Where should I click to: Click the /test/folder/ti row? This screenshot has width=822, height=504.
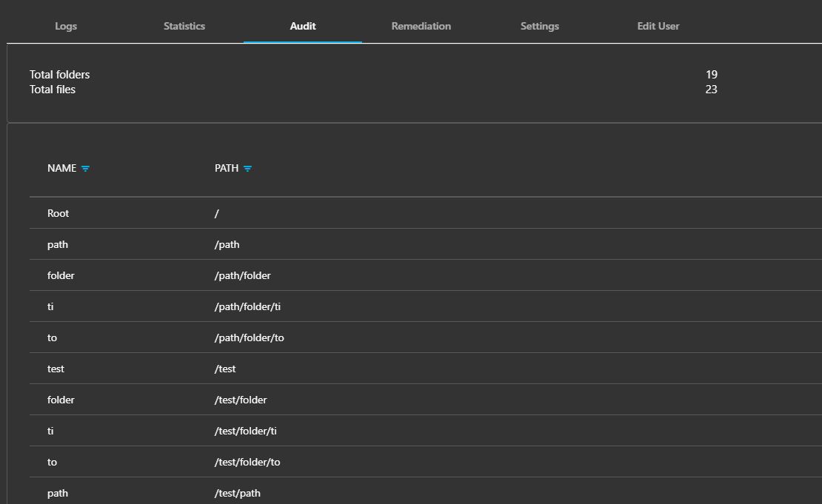(x=426, y=431)
